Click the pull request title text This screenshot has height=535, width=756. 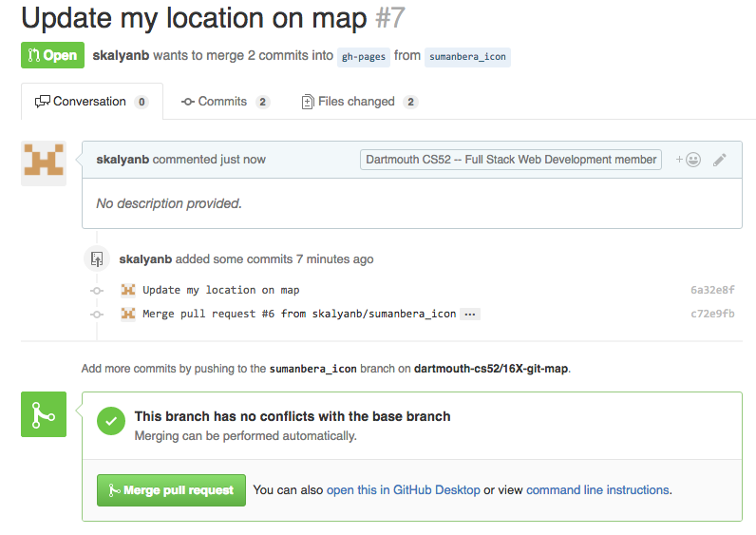pyautogui.click(x=194, y=18)
